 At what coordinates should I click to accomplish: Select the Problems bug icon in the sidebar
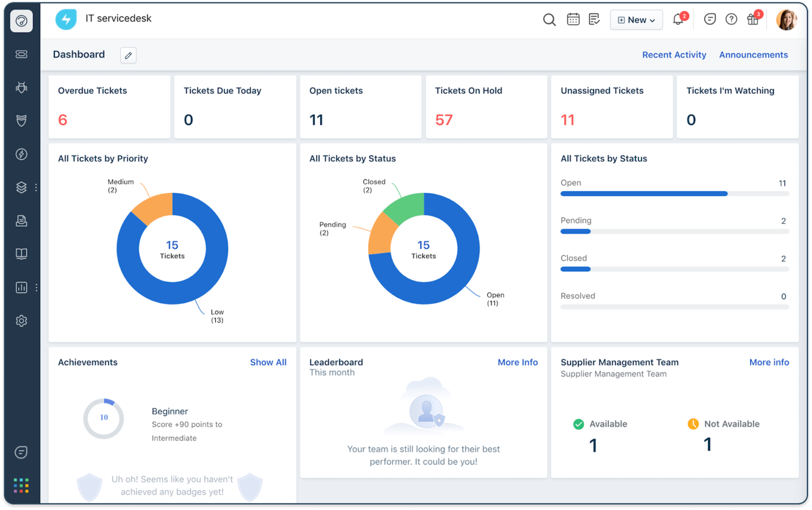[x=21, y=87]
